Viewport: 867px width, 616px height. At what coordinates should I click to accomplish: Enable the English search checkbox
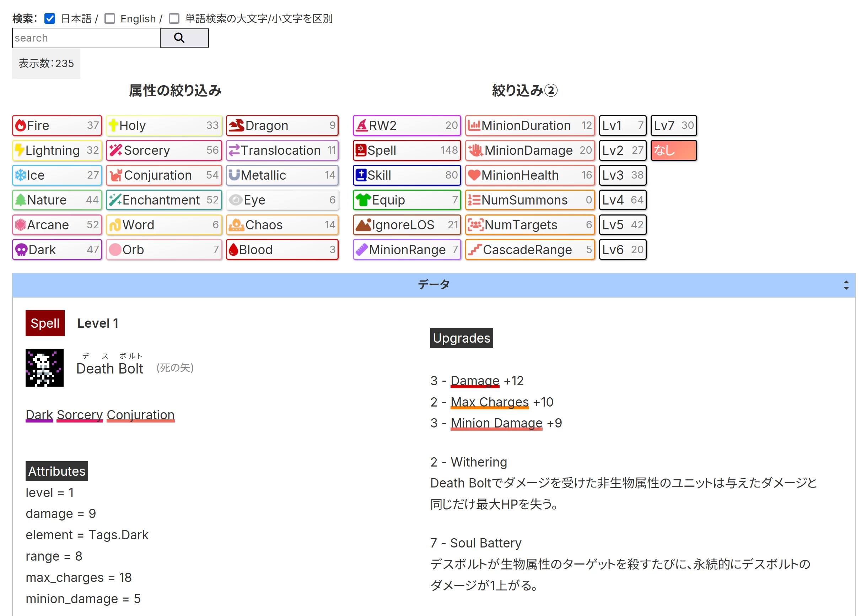coord(110,18)
